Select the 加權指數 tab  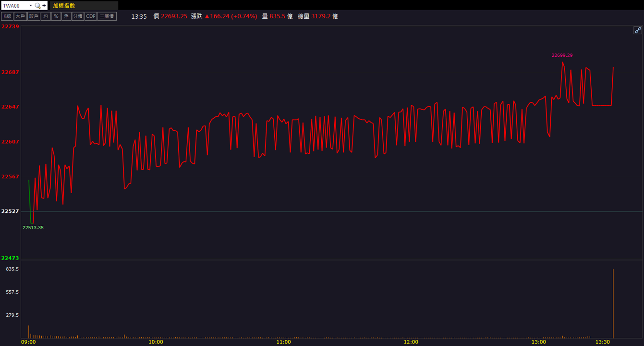pyautogui.click(x=84, y=6)
